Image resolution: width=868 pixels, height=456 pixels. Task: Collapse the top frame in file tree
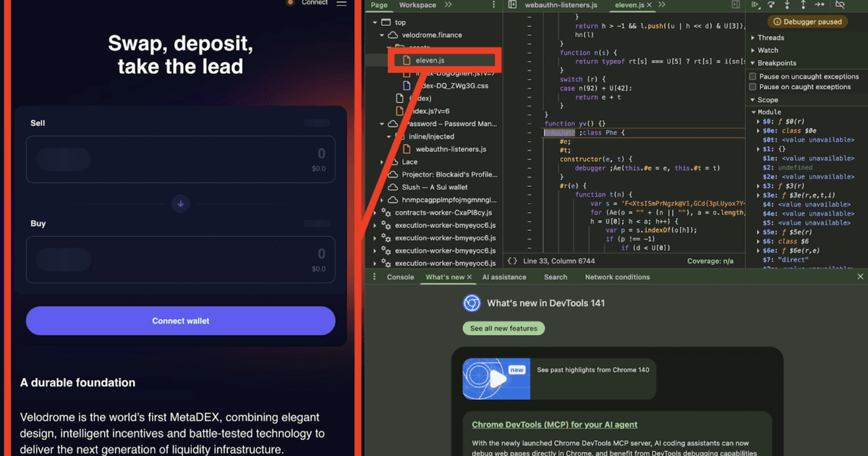pos(375,22)
